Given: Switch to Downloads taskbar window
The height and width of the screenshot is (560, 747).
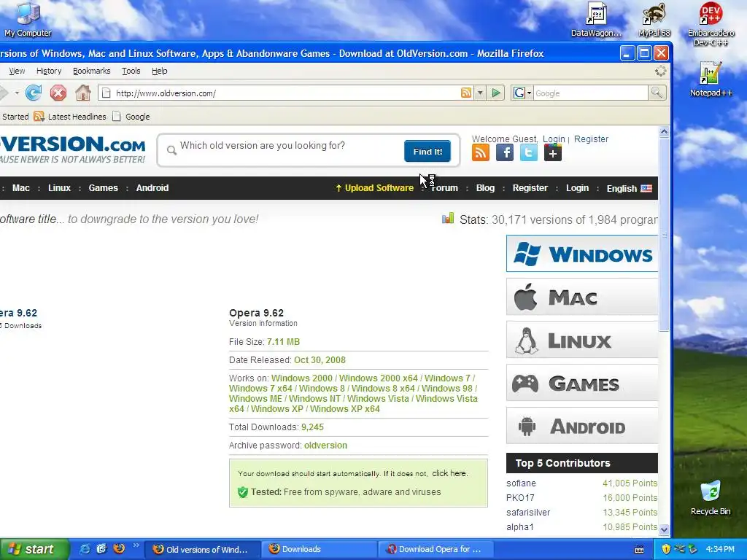Looking at the screenshot, I should pos(319,549).
